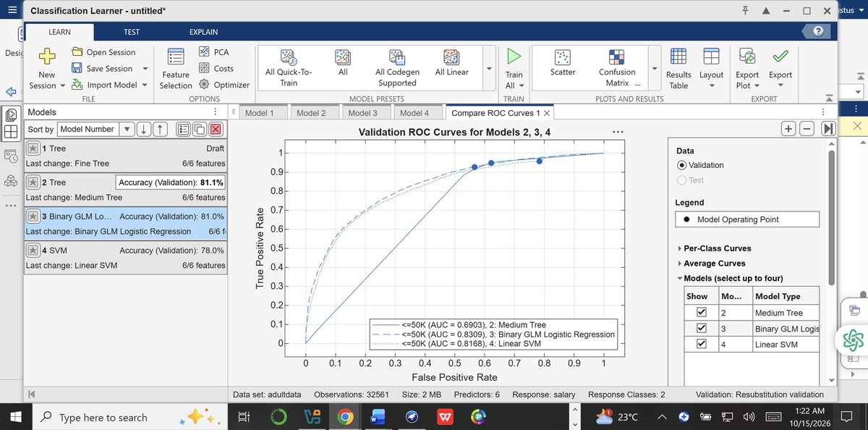Open Feature Selection options
Image resolution: width=868 pixels, height=430 pixels.
coord(175,69)
